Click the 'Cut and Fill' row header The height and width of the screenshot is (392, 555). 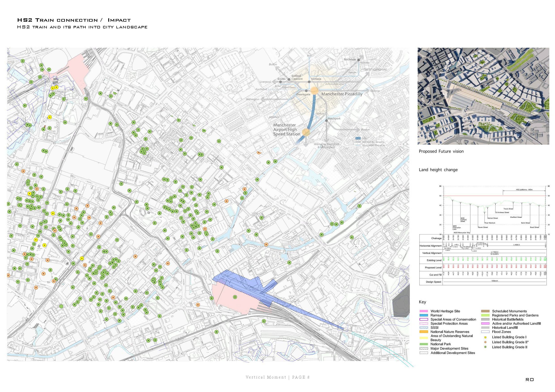[435, 275]
